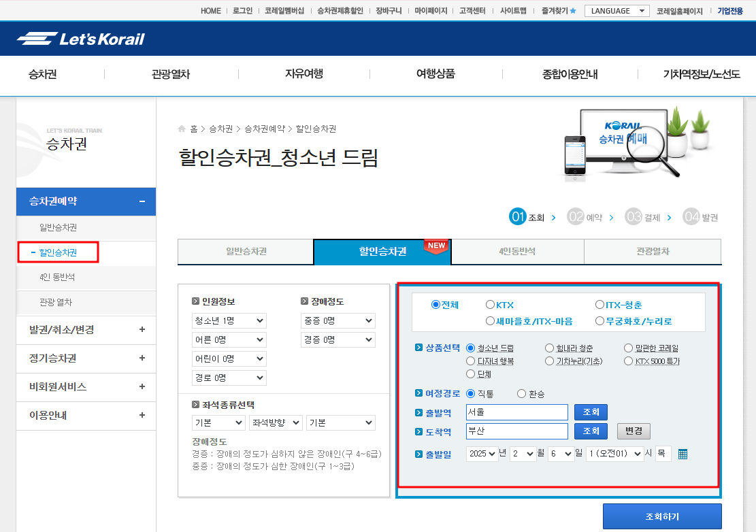Open the 경로 0명 dropdown
The width and height of the screenshot is (756, 532).
click(x=229, y=378)
